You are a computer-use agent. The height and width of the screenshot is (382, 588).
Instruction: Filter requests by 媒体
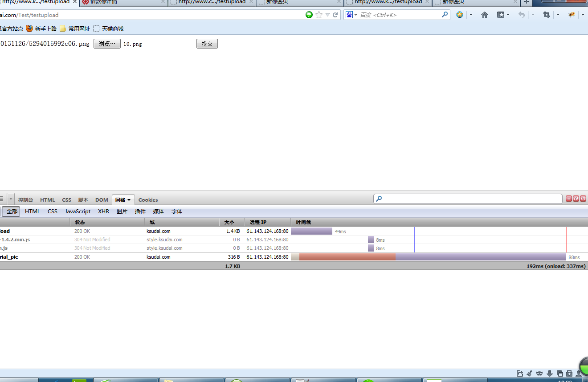click(x=159, y=211)
